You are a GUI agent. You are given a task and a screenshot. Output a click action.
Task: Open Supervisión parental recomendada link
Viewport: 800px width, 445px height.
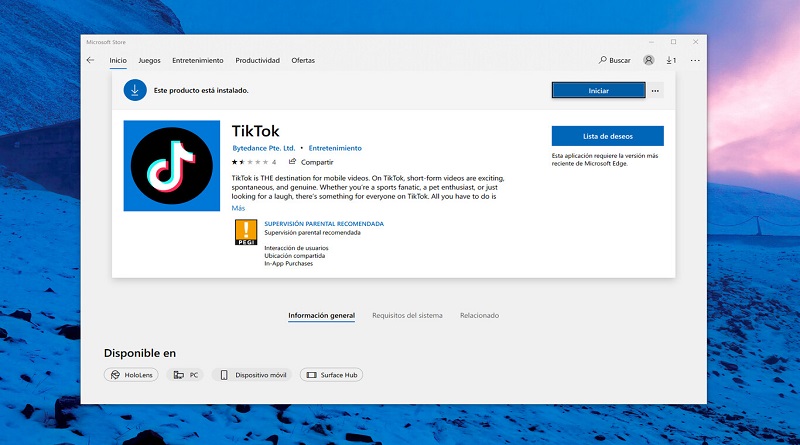coord(324,224)
